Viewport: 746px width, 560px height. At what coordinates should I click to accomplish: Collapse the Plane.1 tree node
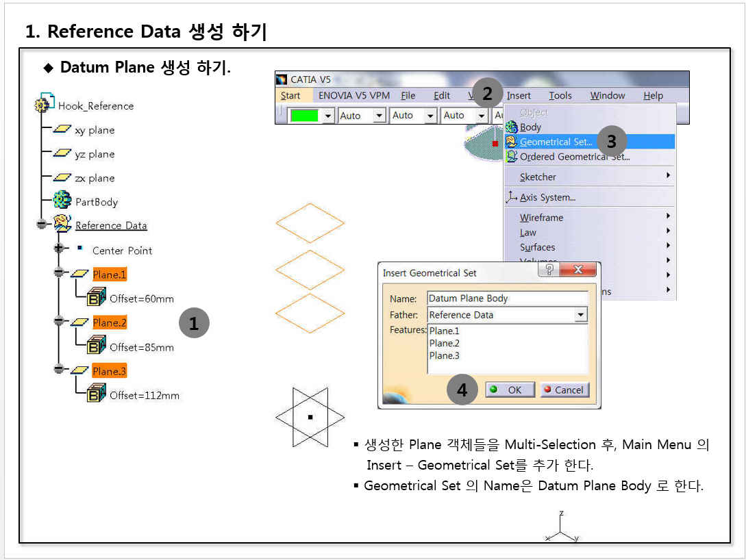pos(59,273)
